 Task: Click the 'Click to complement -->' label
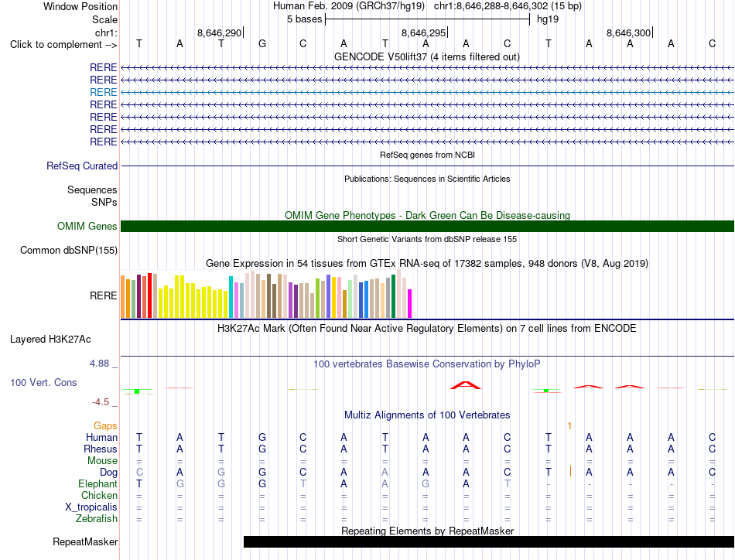[x=63, y=45]
